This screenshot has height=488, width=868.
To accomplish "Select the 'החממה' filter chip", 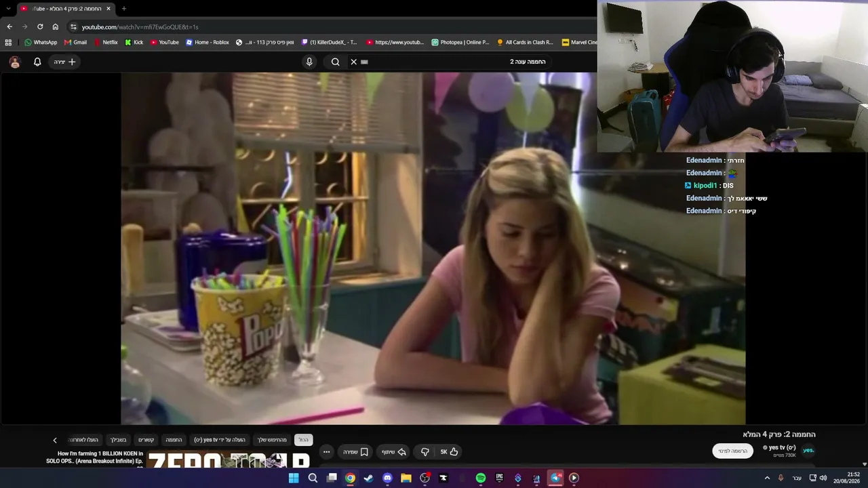I will point(174,440).
